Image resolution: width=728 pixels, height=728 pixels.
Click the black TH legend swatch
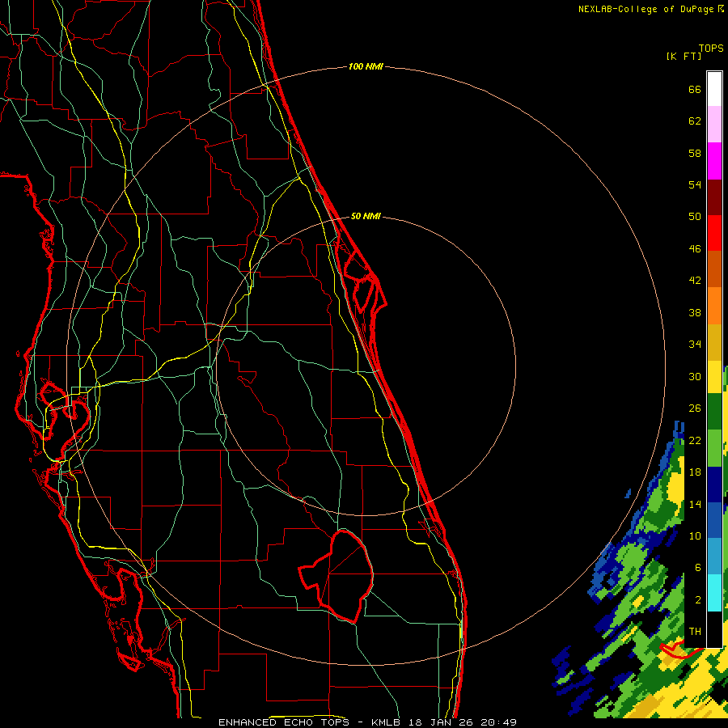click(x=714, y=629)
